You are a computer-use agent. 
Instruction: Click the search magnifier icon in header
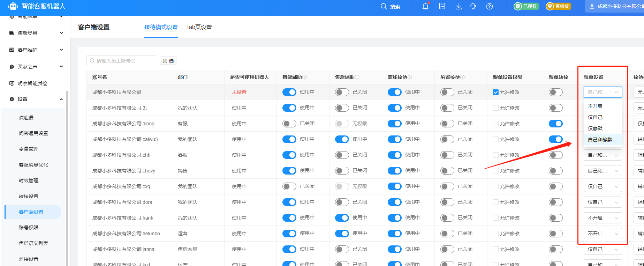click(x=384, y=6)
